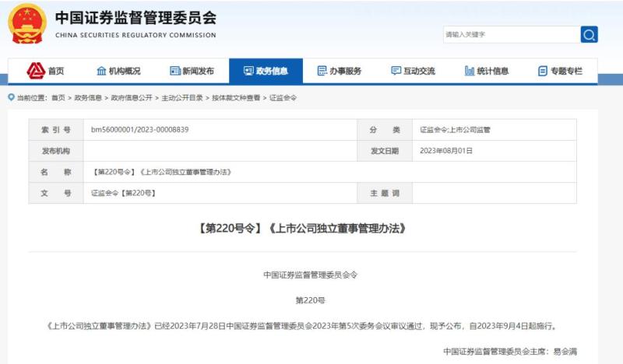Click the list icon beside 专题专栏
Screen dimensions: 623x364
pos(543,71)
